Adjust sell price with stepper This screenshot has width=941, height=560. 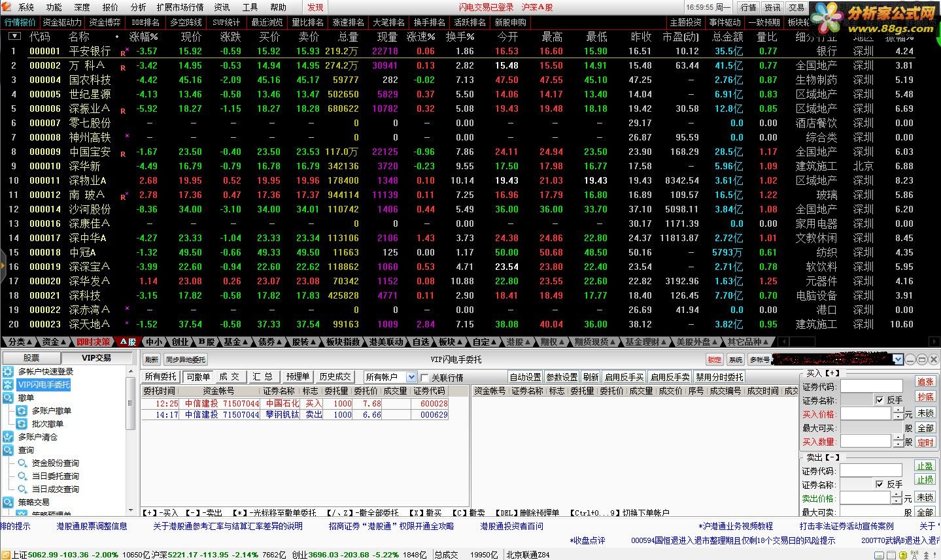point(897,498)
